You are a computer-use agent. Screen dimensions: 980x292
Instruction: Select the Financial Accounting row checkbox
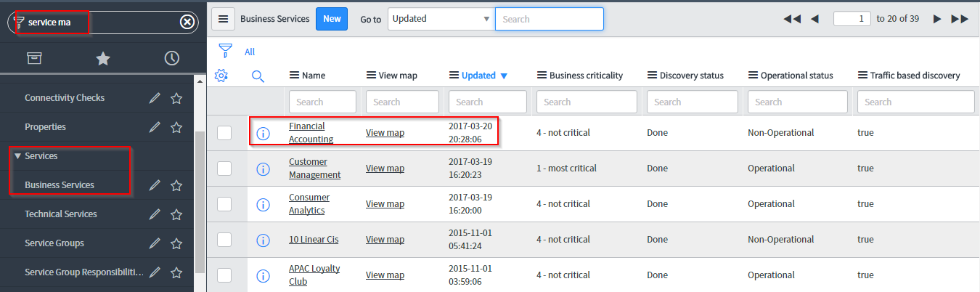coord(224,133)
